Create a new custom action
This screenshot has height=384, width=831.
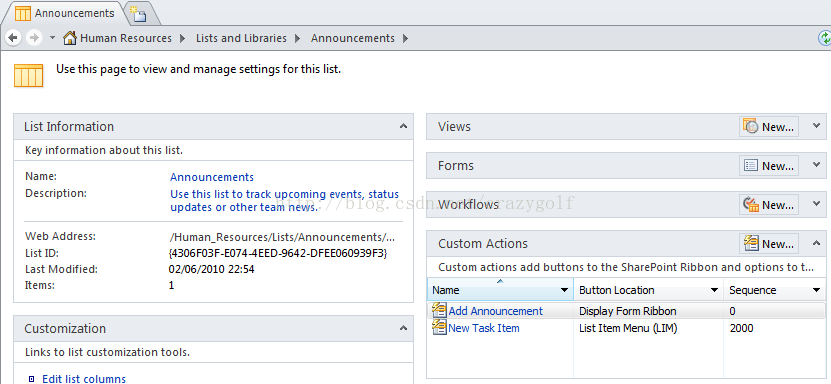[x=769, y=244]
